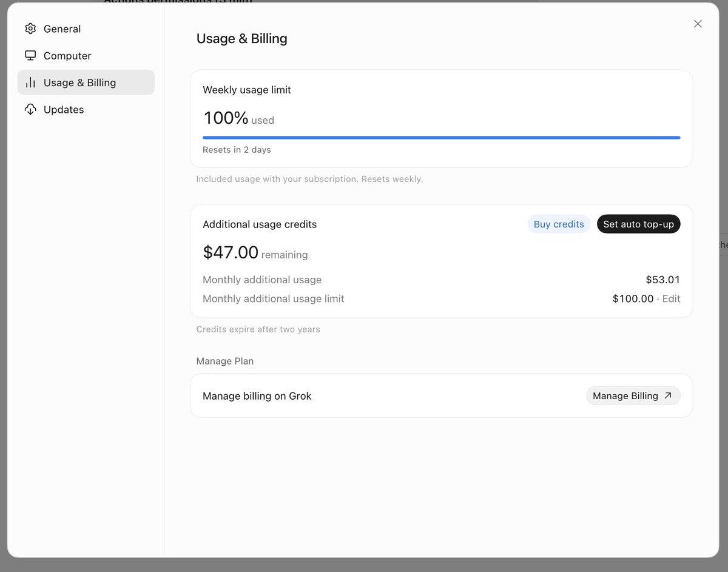Viewport: 728px width, 572px height.
Task: Click the 100% used text
Action: pyautogui.click(x=238, y=118)
